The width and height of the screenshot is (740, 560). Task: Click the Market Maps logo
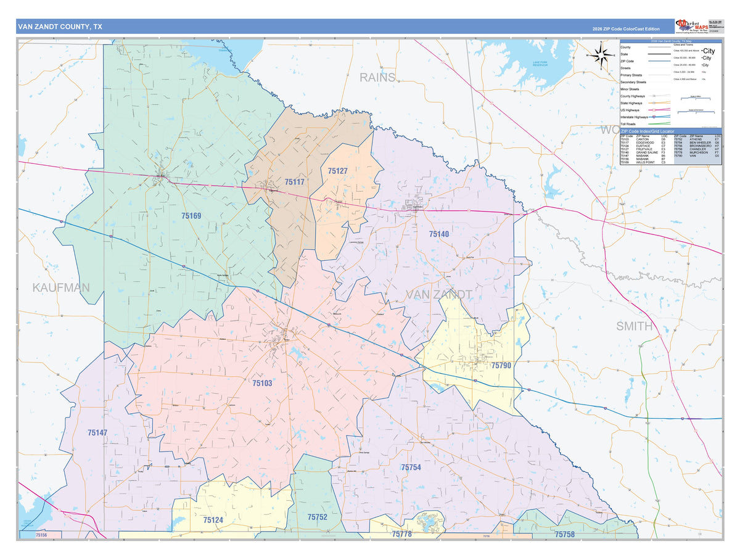(691, 27)
